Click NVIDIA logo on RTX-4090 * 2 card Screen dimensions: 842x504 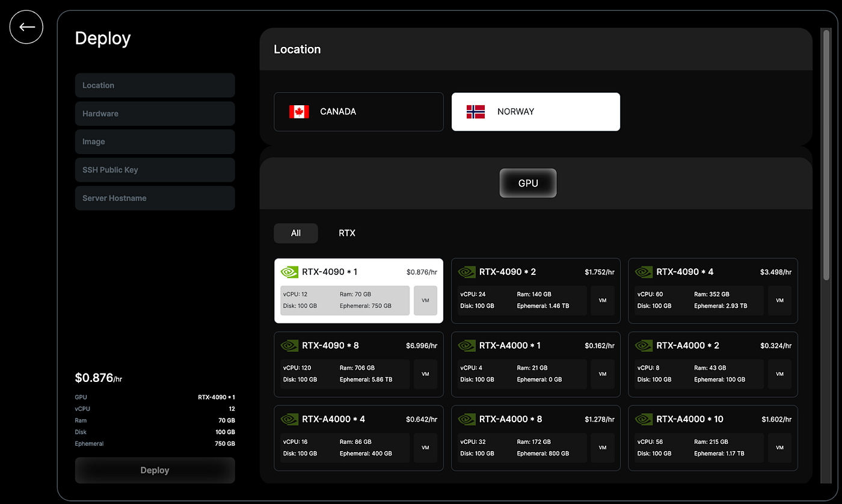(x=467, y=272)
